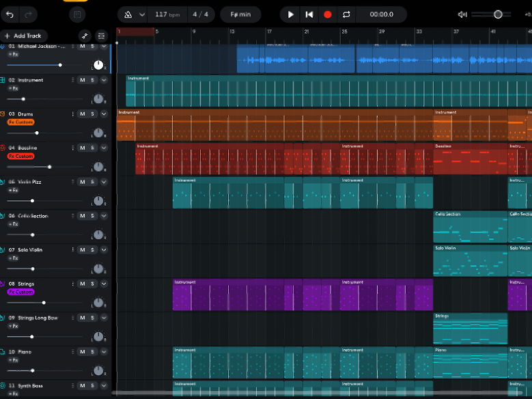Expand the 04 Bassline track chevron
532x399 pixels.
pyautogui.click(x=104, y=148)
